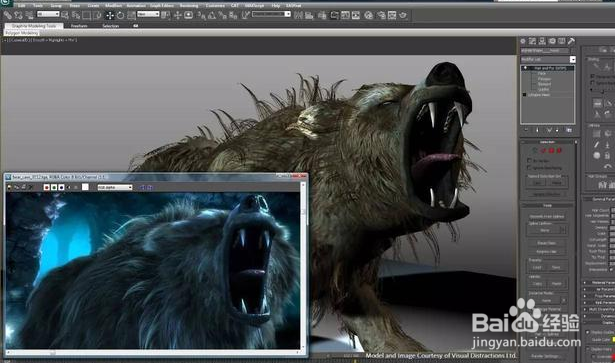Activate the Select and Rotate tool
The width and height of the screenshot is (615, 363).
(x=120, y=15)
